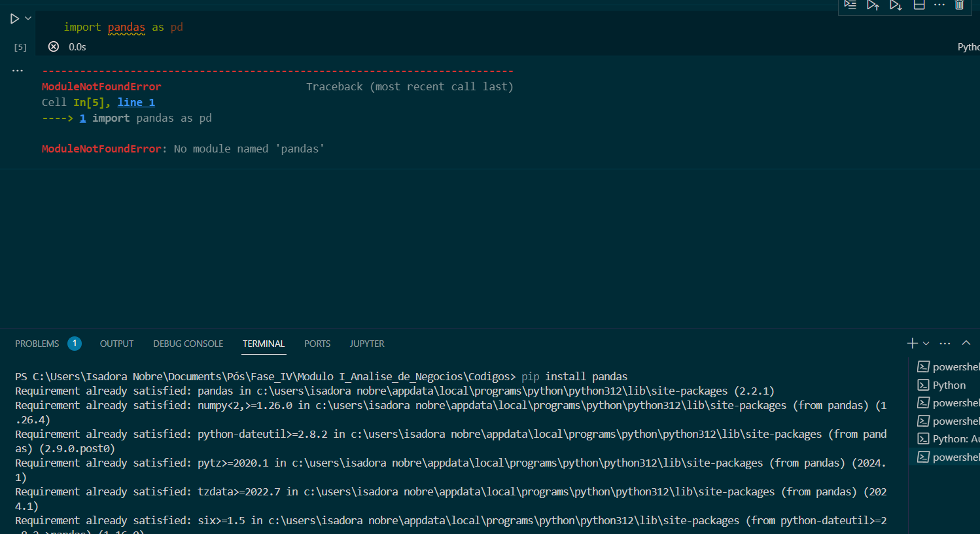Image resolution: width=980 pixels, height=534 pixels.
Task: Click the Run by Line icon
Action: pyautogui.click(x=850, y=5)
